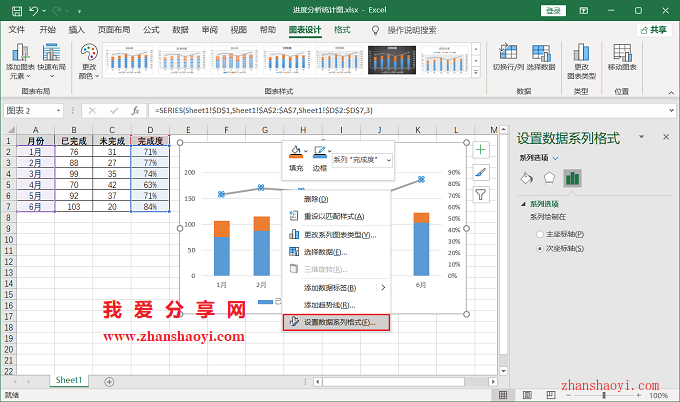This screenshot has height=402, width=680.
Task: Pick the first chart style thumbnail
Action: click(129, 60)
